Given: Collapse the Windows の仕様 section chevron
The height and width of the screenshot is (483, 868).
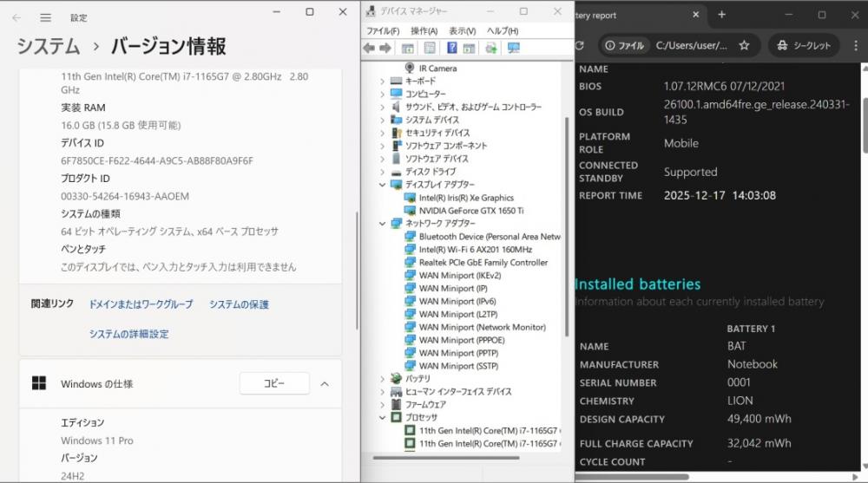Looking at the screenshot, I should pos(325,384).
